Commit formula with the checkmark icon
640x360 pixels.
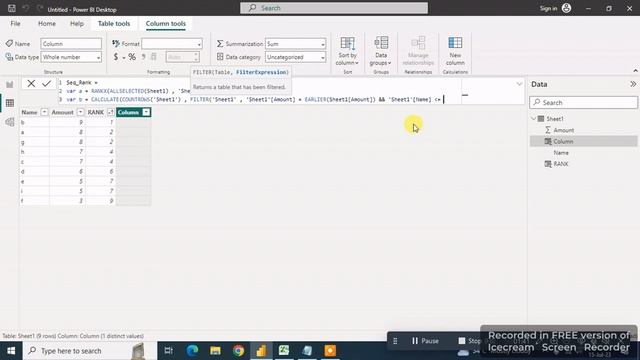point(47,84)
